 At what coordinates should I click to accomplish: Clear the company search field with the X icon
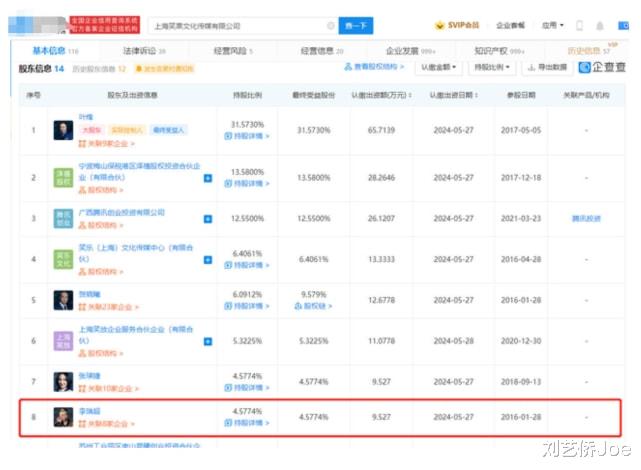point(330,26)
